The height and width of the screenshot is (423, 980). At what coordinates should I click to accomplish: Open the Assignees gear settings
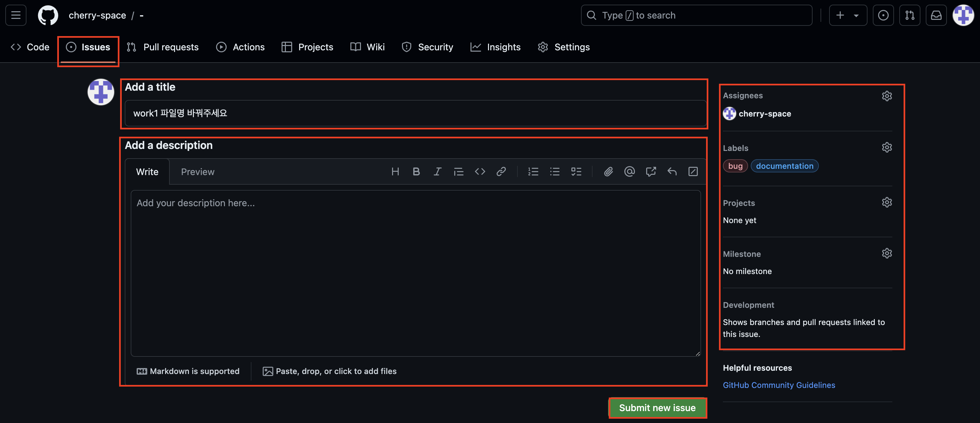tap(886, 96)
